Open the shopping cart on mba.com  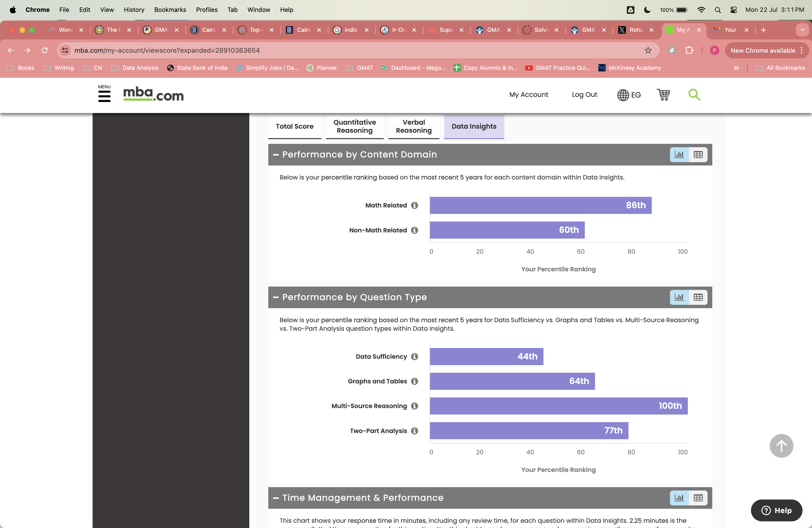click(663, 95)
